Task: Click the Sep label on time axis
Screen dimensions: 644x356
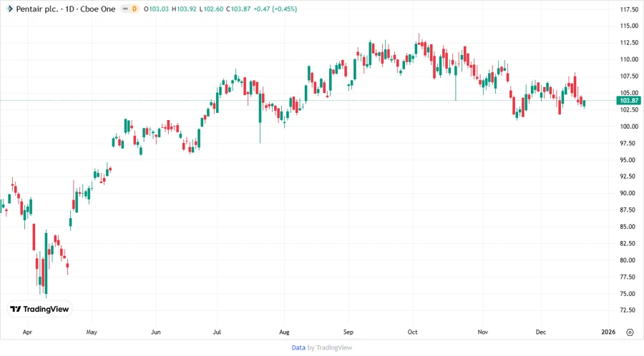Action: [348, 332]
